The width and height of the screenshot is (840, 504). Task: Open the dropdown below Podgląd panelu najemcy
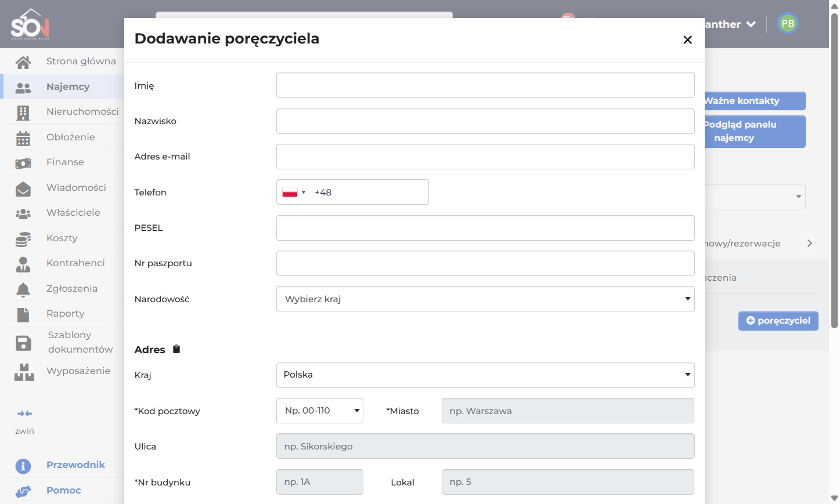pyautogui.click(x=755, y=197)
